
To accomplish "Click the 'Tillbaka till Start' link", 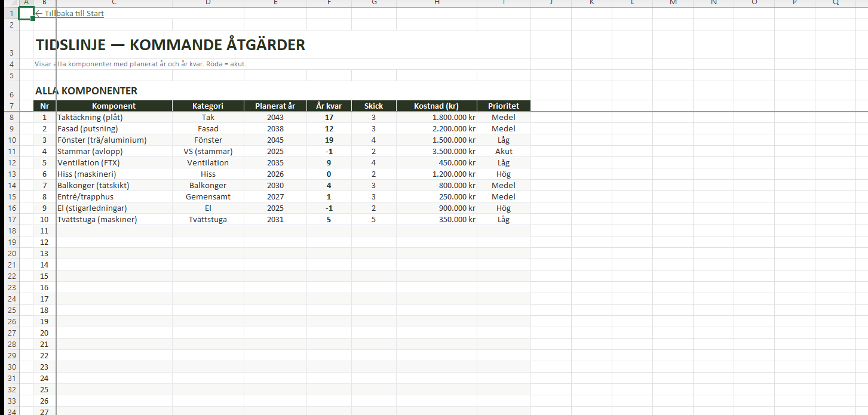I will click(x=70, y=13).
